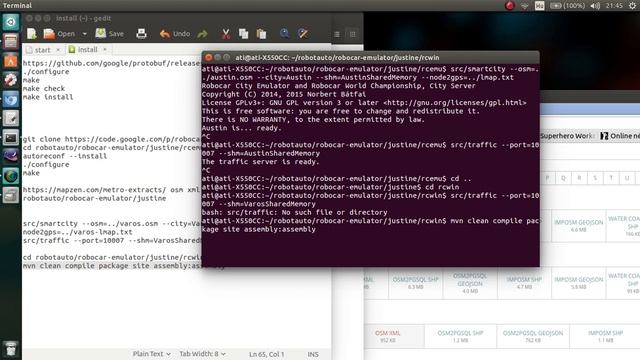
Task: Click the gpl.html license URL in terminal
Action: [455, 103]
